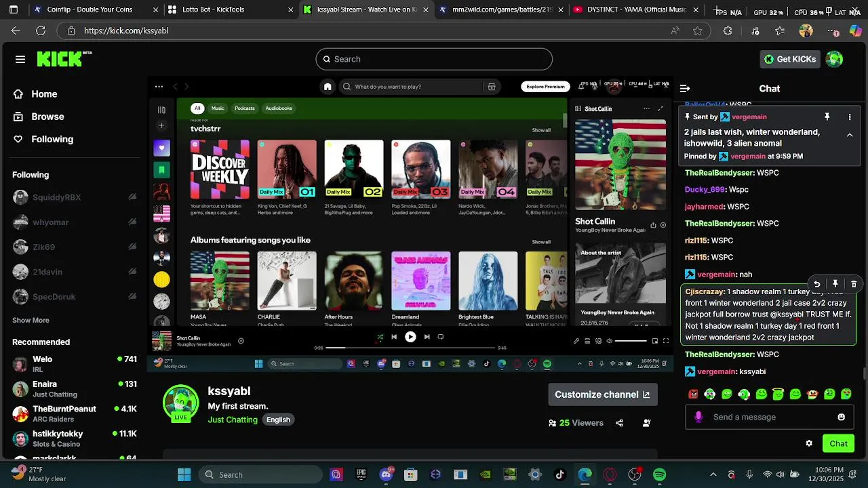Open the emoji picker in message box

[842, 417]
